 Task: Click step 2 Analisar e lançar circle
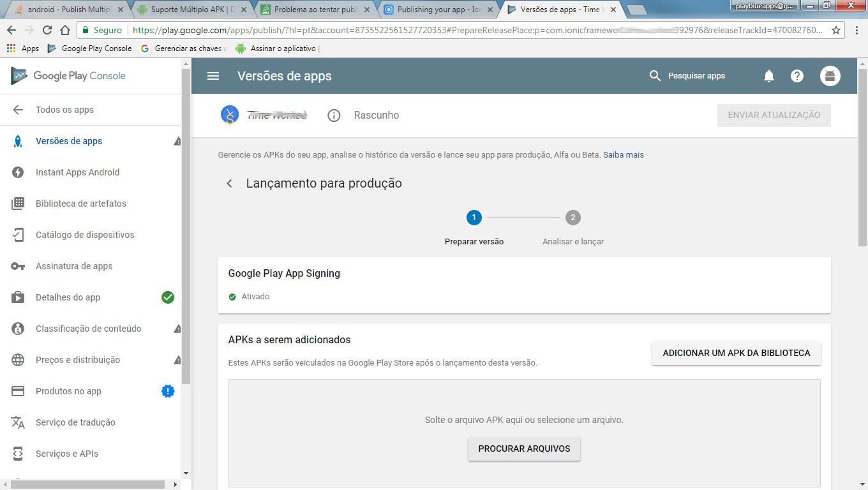coord(573,218)
